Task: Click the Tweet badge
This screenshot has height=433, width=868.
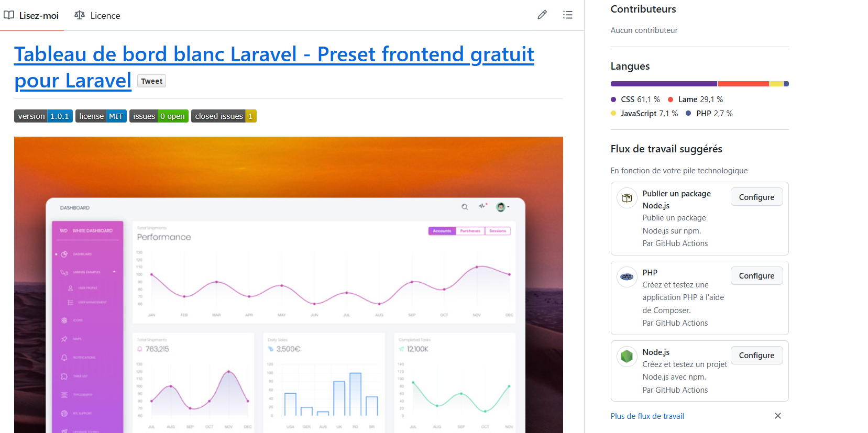Action: pyautogui.click(x=151, y=81)
